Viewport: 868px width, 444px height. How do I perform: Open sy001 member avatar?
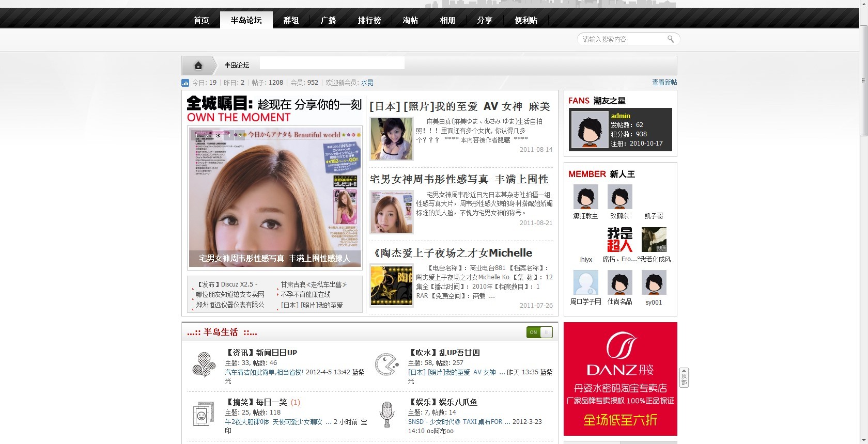click(x=654, y=282)
